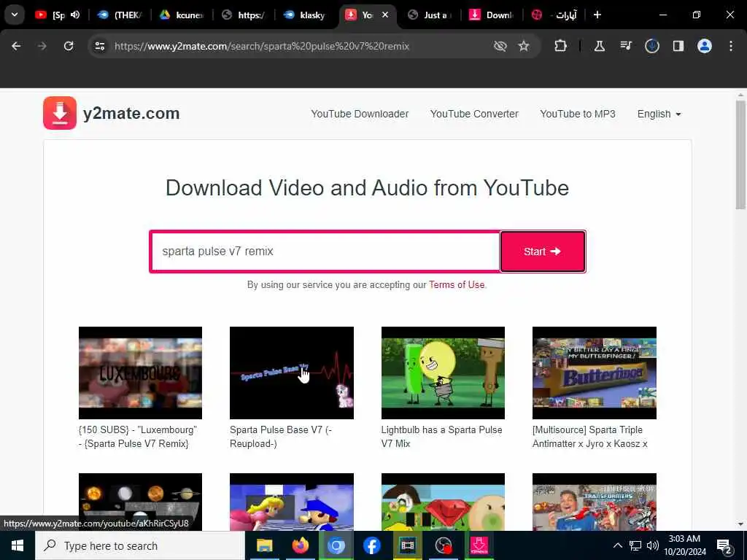The height and width of the screenshot is (560, 747).
Task: Open the Transformers video thumbnail
Action: pyautogui.click(x=595, y=502)
